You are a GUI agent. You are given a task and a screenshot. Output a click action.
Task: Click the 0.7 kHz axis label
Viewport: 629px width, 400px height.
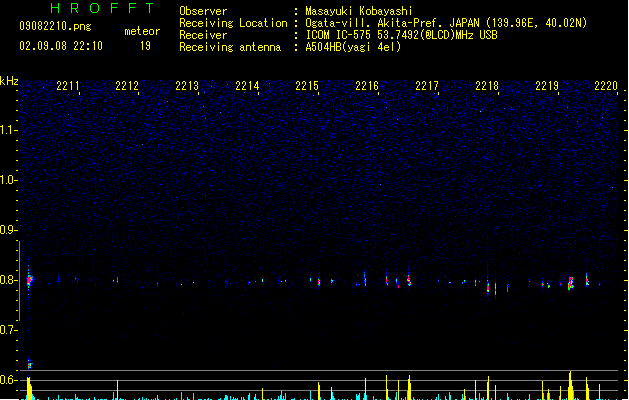pyautogui.click(x=8, y=330)
